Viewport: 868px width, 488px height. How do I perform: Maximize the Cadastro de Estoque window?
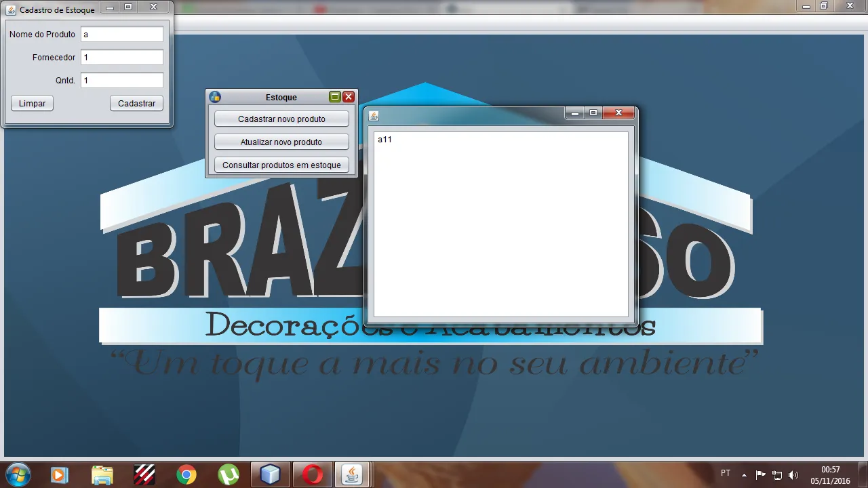(x=128, y=7)
